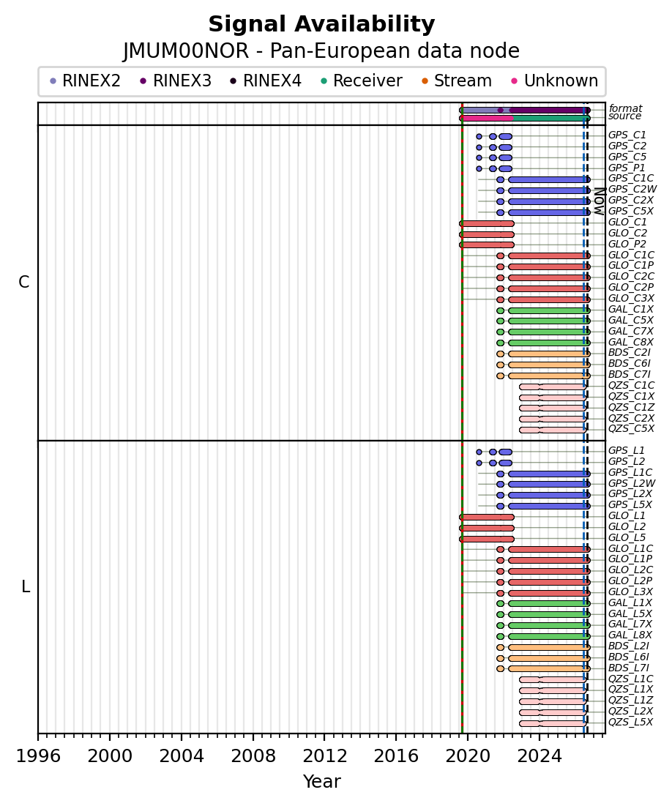Viewport: 672px width, 806px height.
Task: Click the NOW marker label
Action: tap(599, 201)
